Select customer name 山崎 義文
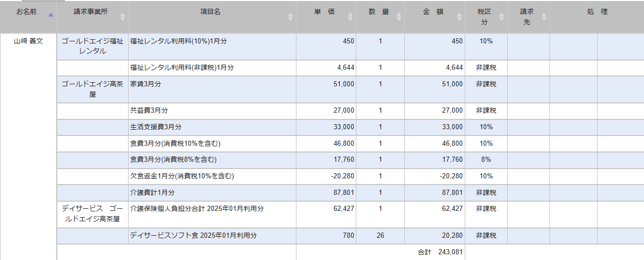 tap(28, 41)
